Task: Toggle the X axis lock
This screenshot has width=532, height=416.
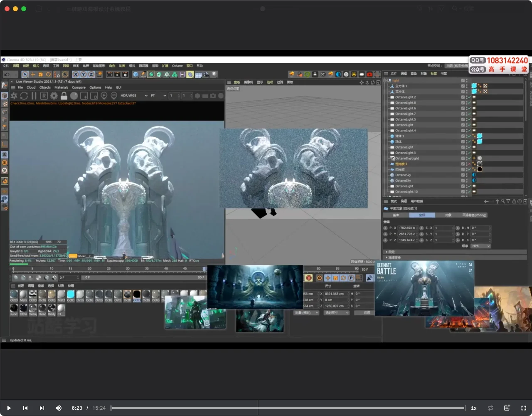Action: click(75, 74)
